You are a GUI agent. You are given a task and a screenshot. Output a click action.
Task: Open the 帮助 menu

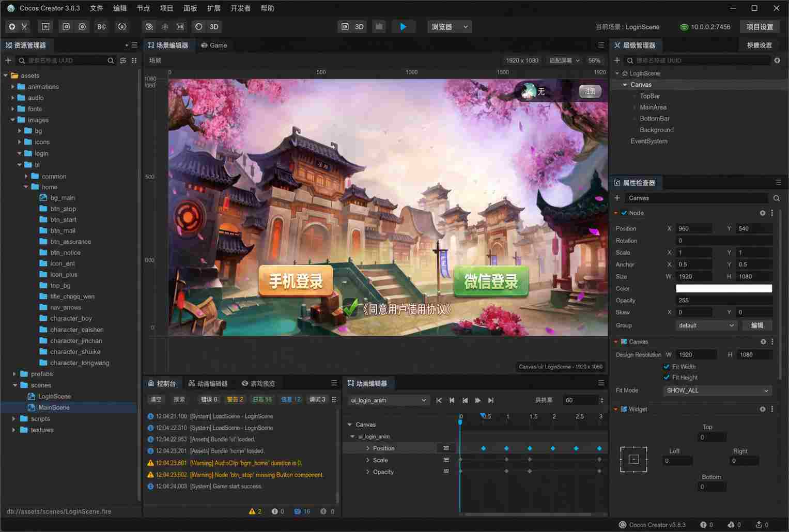(x=267, y=8)
